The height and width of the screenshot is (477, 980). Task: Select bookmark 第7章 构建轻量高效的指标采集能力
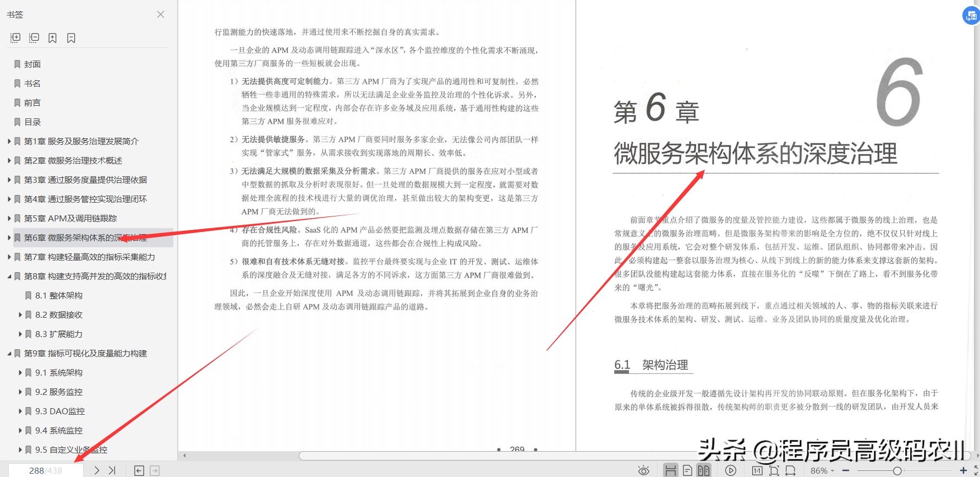(x=89, y=257)
